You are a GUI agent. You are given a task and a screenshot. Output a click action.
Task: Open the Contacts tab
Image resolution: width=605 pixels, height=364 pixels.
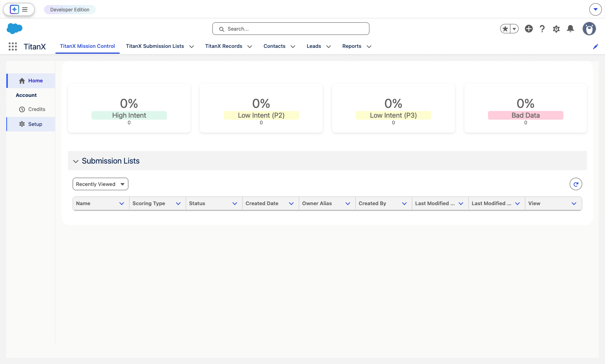click(274, 46)
